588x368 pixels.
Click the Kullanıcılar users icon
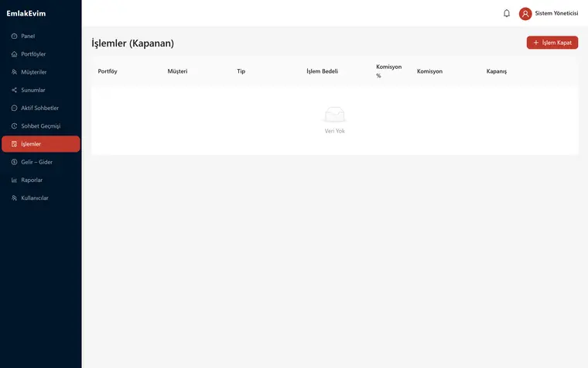[14, 198]
